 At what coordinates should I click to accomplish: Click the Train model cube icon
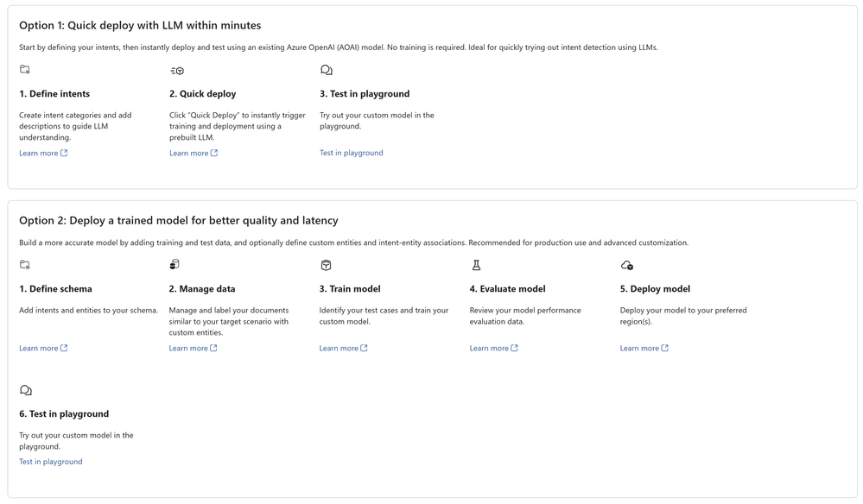click(x=326, y=266)
